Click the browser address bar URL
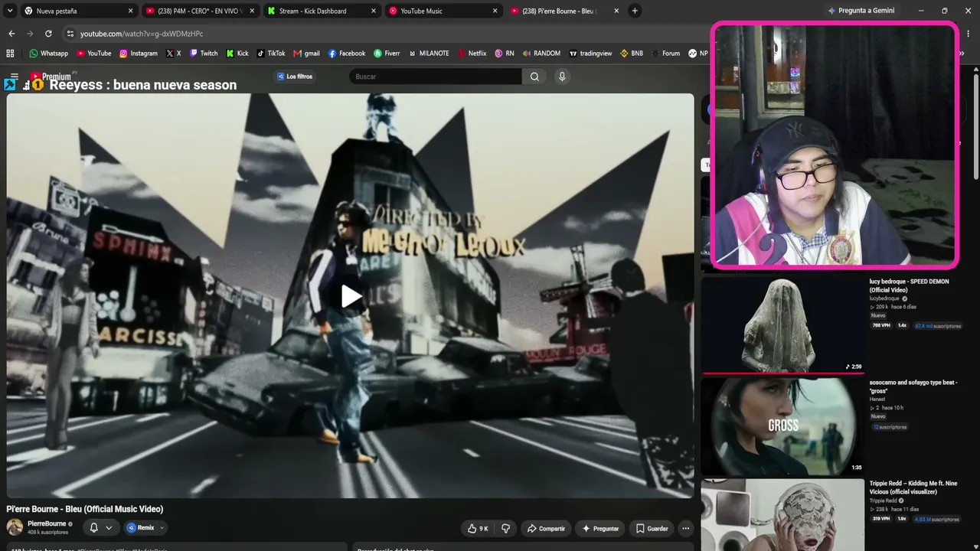The image size is (980, 551). (x=142, y=34)
